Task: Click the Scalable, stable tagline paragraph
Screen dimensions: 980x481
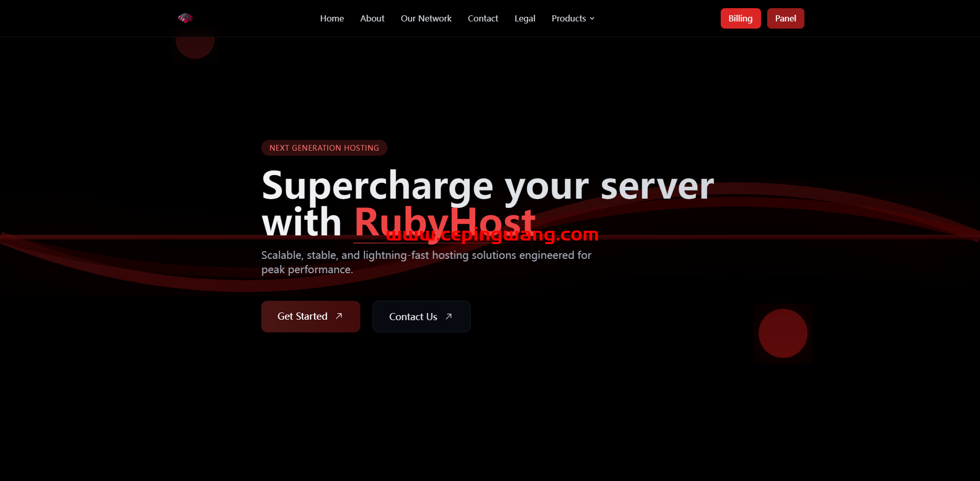Action: pyautogui.click(x=426, y=262)
